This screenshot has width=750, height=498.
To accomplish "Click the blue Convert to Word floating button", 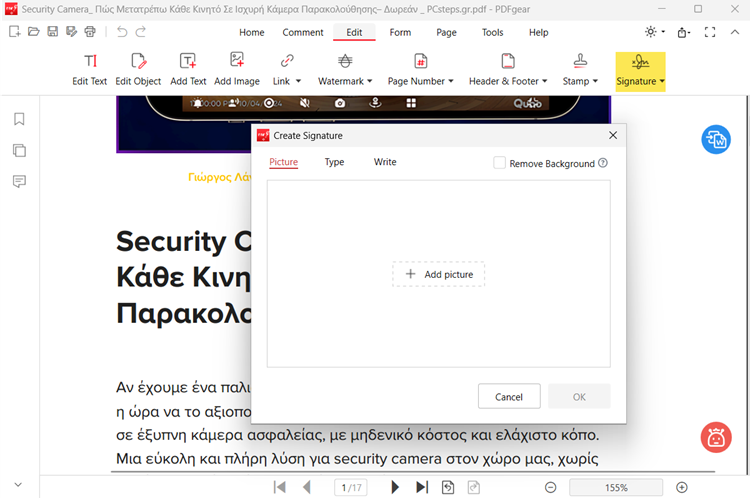I will click(716, 140).
